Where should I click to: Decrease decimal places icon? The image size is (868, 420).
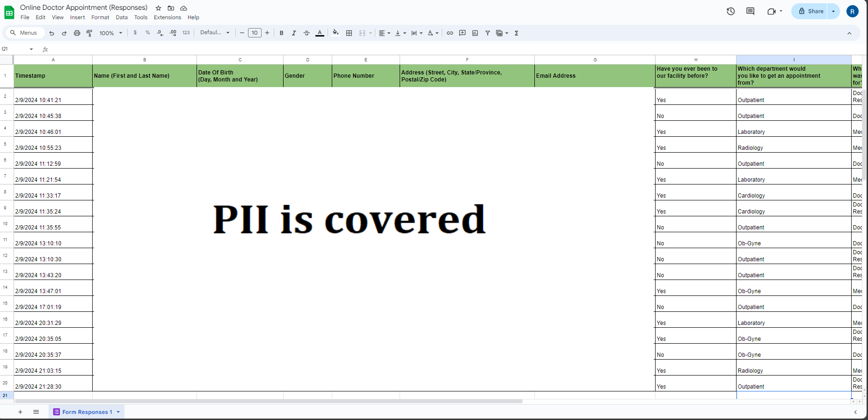[160, 33]
